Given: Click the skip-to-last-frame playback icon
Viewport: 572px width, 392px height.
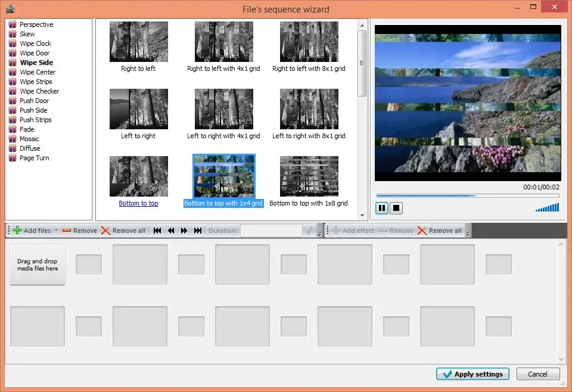Looking at the screenshot, I should click(x=198, y=231).
